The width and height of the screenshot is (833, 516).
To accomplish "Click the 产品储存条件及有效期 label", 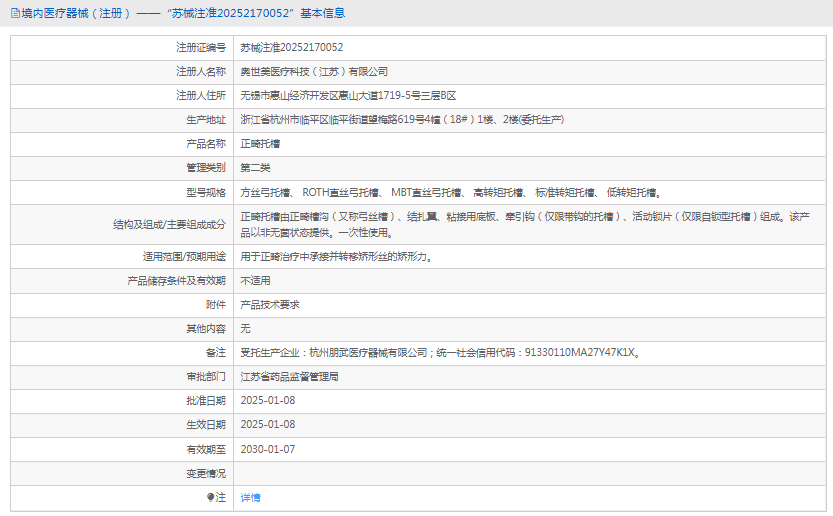I will tap(176, 281).
